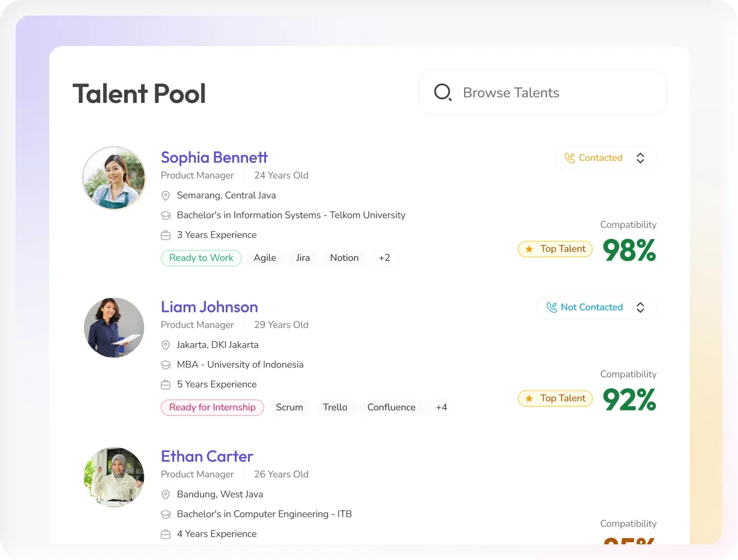Screen dimensions: 738x560
Task: Click the up-down chevron beside Contacted
Action: point(640,158)
